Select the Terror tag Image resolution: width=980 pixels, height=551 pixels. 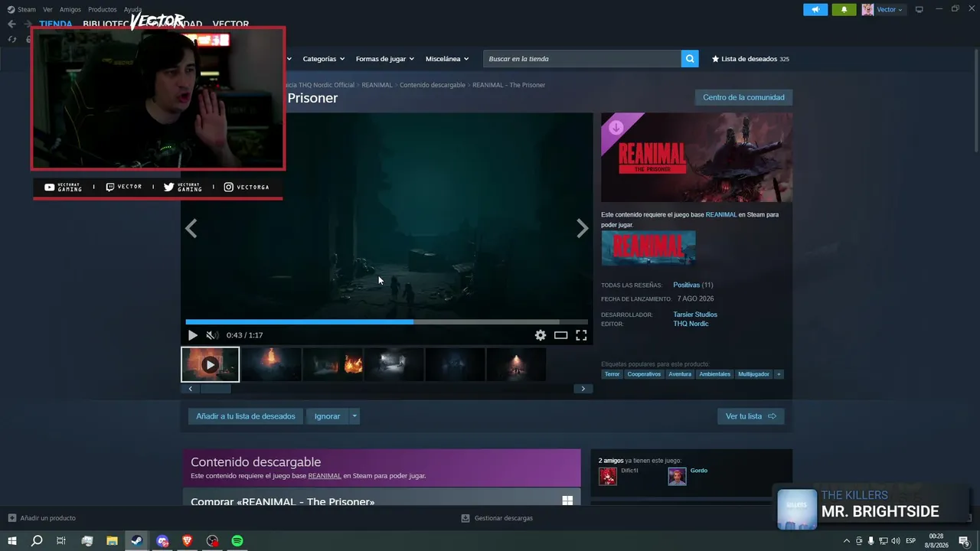click(612, 374)
